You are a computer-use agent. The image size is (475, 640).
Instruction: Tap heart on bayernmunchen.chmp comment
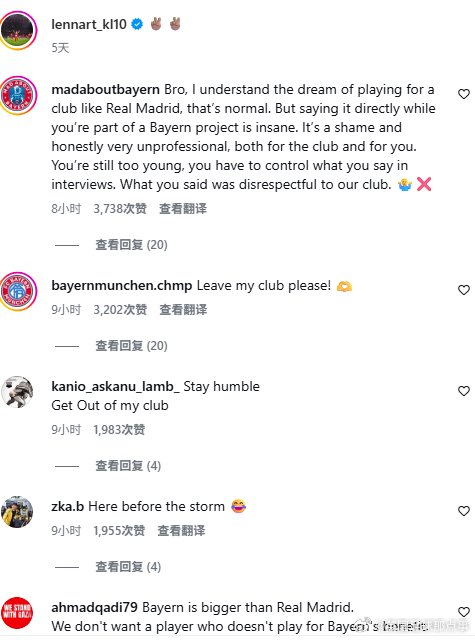click(464, 290)
